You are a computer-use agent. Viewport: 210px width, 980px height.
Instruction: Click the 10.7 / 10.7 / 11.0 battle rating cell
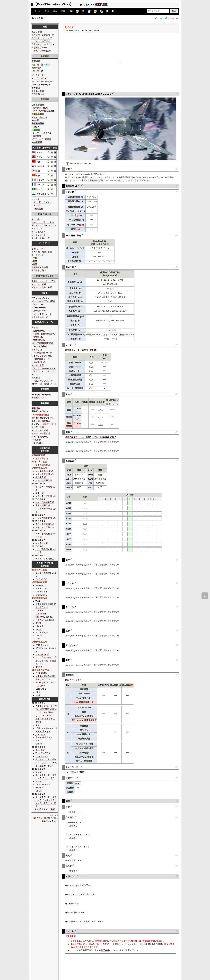[99, 248]
